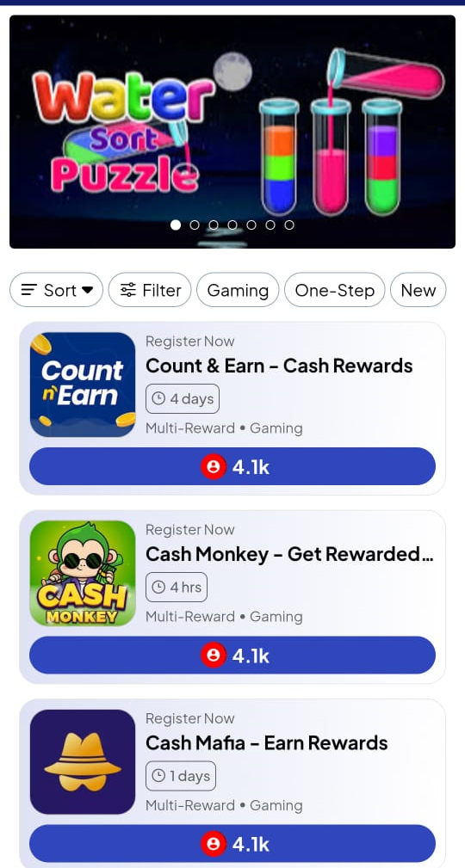
Task: Select the second carousel dot indicator
Action: (195, 225)
